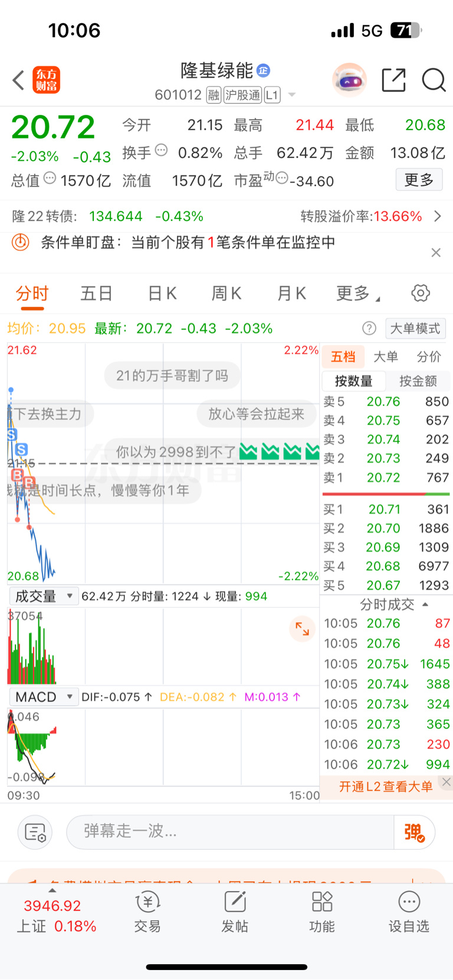Select the 分时 tab
Image resolution: width=453 pixels, height=980 pixels.
[x=32, y=293]
